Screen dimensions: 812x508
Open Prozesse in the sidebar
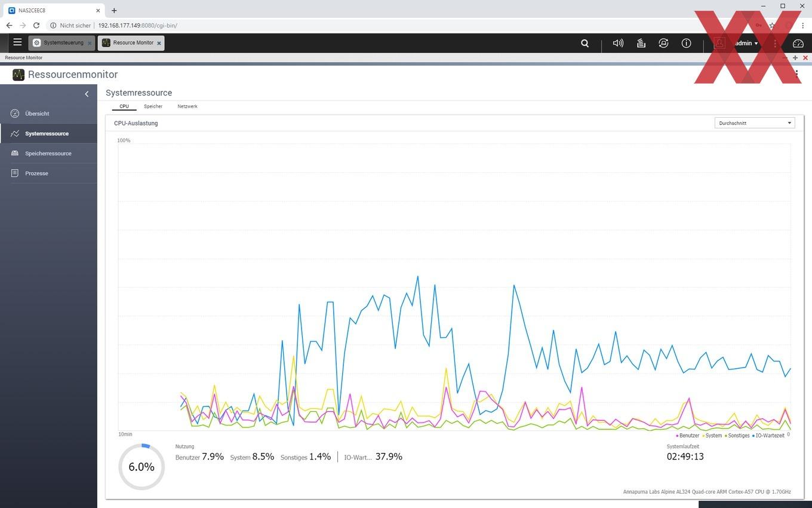48,173
